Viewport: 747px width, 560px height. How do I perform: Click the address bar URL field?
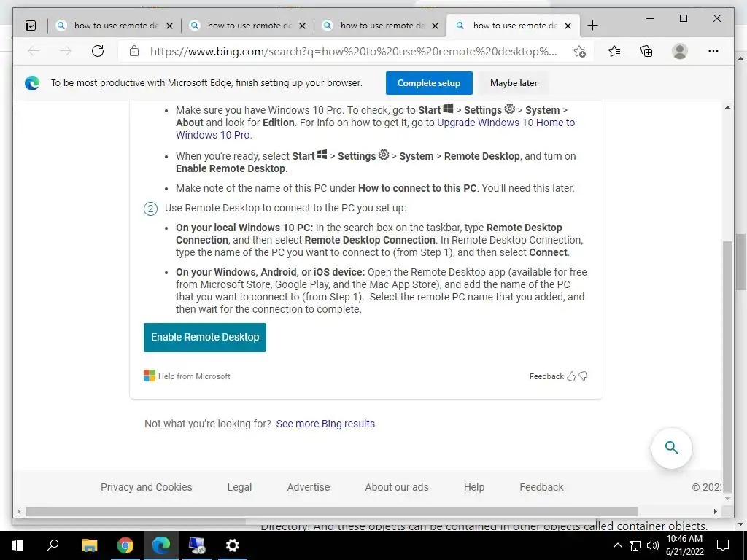[x=354, y=52]
